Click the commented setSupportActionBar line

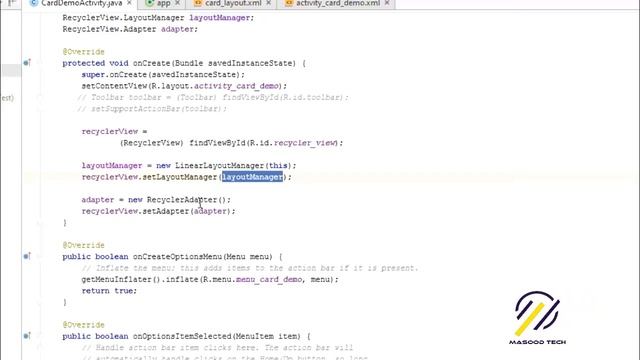(x=151, y=109)
